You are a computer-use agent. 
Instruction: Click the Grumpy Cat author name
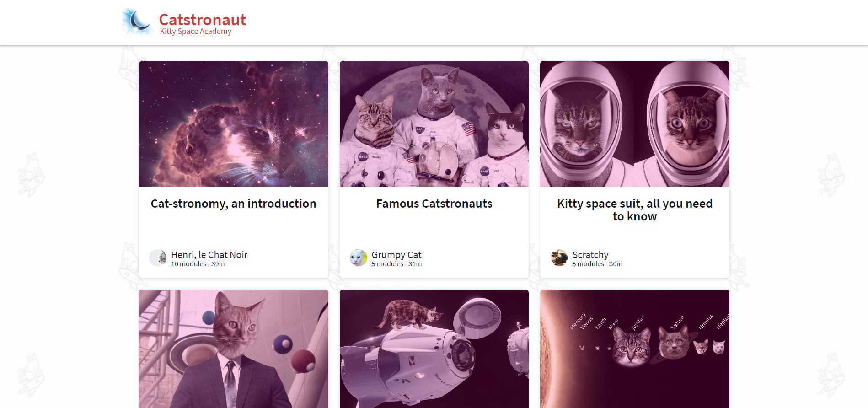396,254
